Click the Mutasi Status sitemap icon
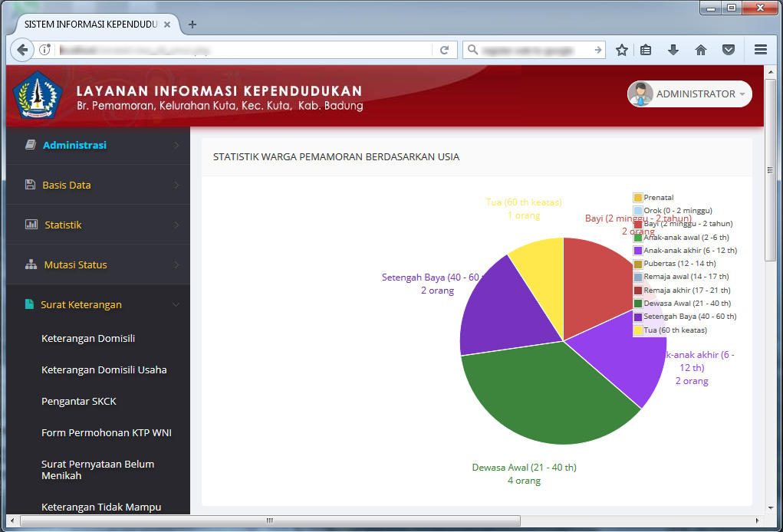783x532 pixels. pos(31,264)
